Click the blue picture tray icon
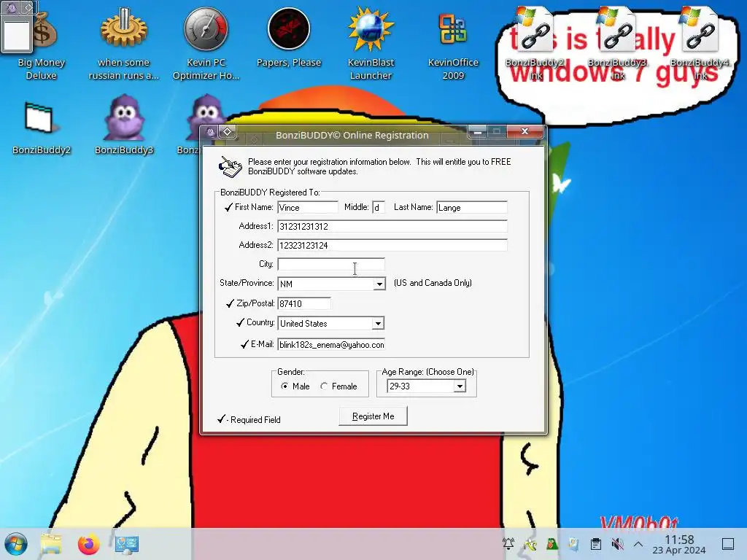Image resolution: width=747 pixels, height=560 pixels. point(573,544)
